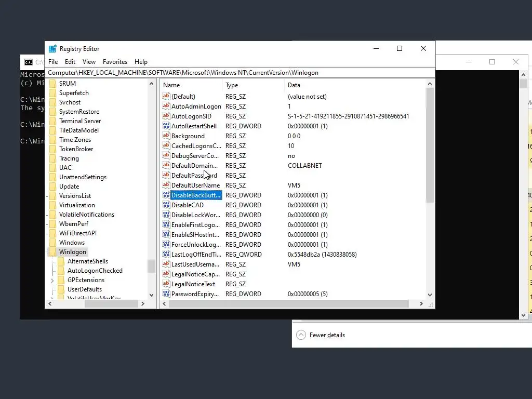Image resolution: width=532 pixels, height=399 pixels.
Task: Select the UnattendSettings key
Action: tap(83, 177)
